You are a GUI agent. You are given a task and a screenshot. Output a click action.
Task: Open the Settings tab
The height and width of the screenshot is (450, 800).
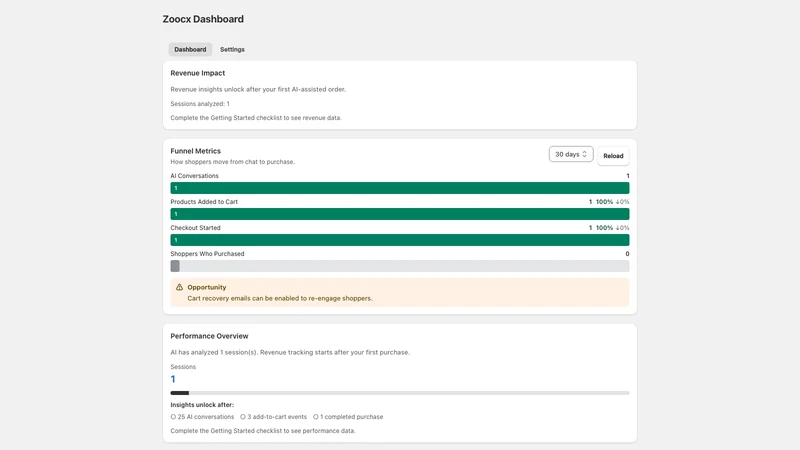[x=232, y=49]
